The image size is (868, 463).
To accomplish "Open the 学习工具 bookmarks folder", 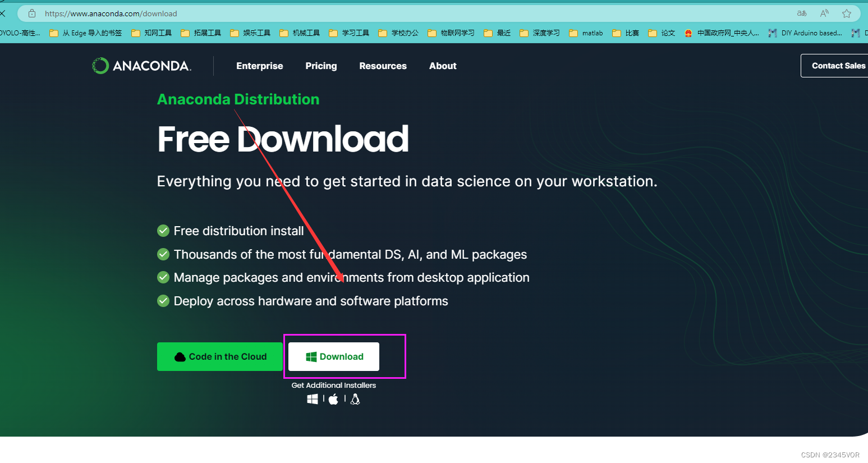I will pos(349,33).
